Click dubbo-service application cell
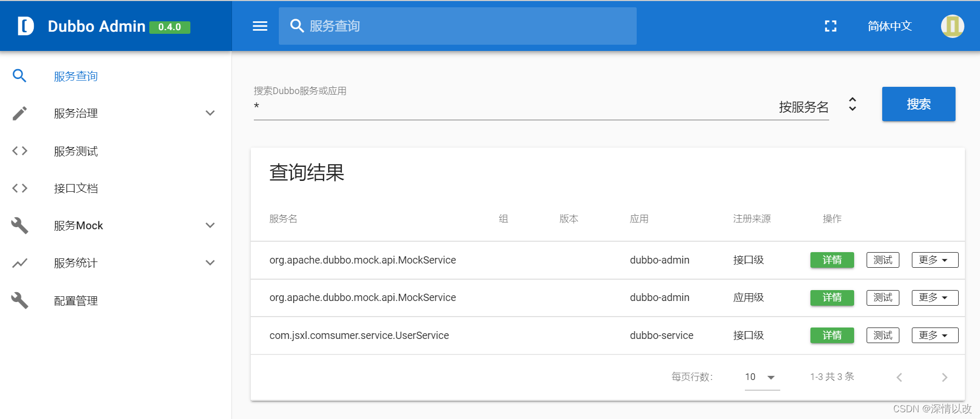The width and height of the screenshot is (980, 419). pos(662,335)
